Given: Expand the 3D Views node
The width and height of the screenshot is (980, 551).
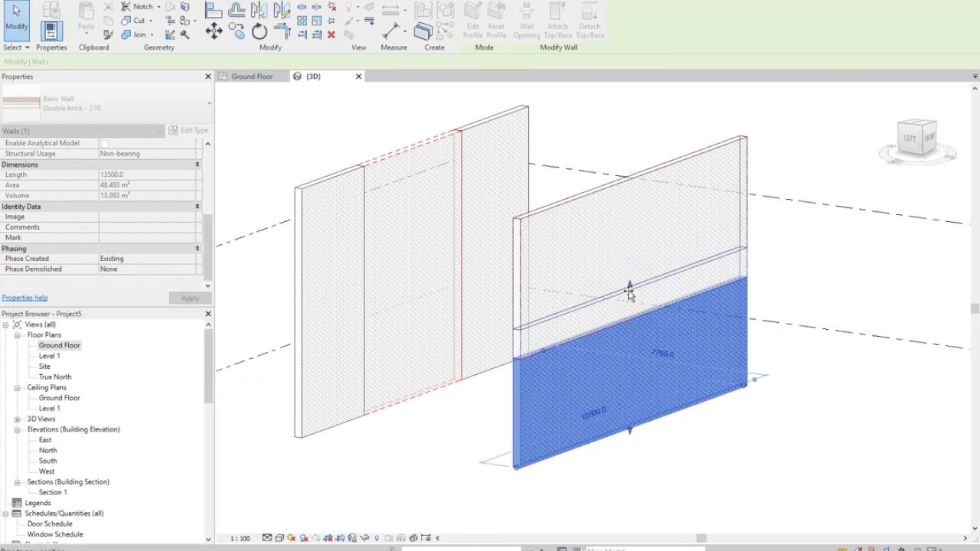Looking at the screenshot, I should point(17,419).
